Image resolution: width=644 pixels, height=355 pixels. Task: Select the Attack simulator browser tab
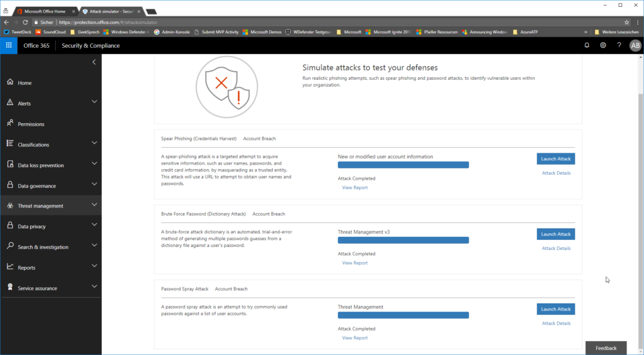[x=111, y=11]
